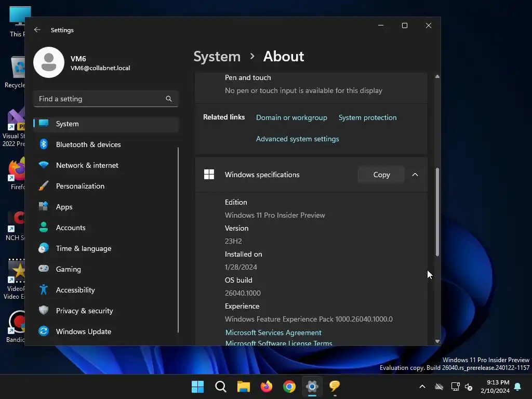Click the Windows logo beside Windows specifications
Screen dimensions: 532x399
[x=209, y=175]
